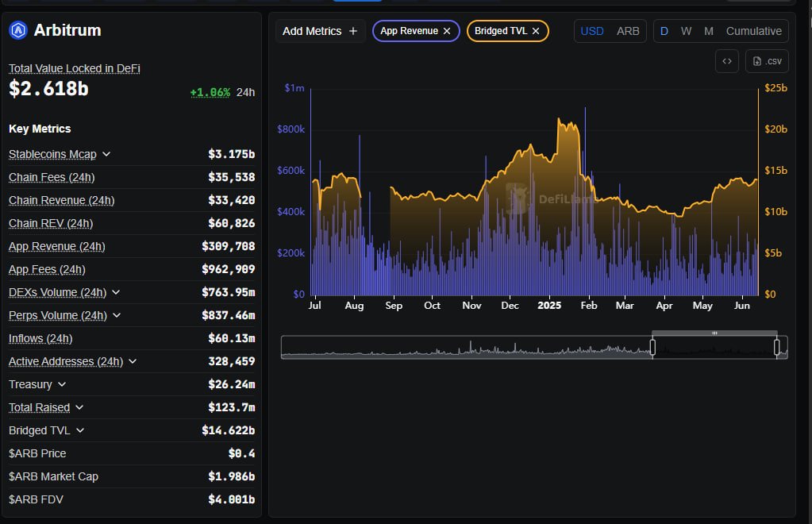Click 328,459 active addresses value
This screenshot has height=524, width=812.
[x=232, y=361]
